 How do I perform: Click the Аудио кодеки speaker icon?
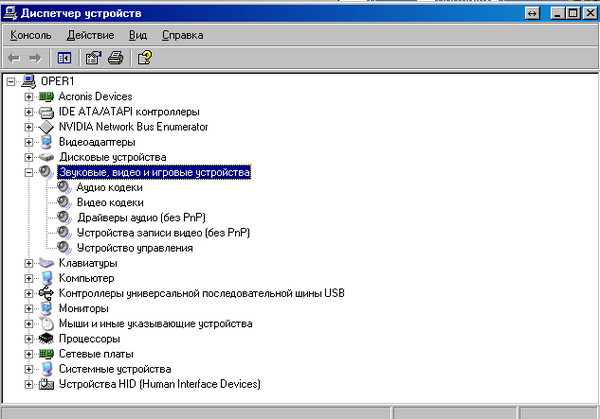point(64,187)
